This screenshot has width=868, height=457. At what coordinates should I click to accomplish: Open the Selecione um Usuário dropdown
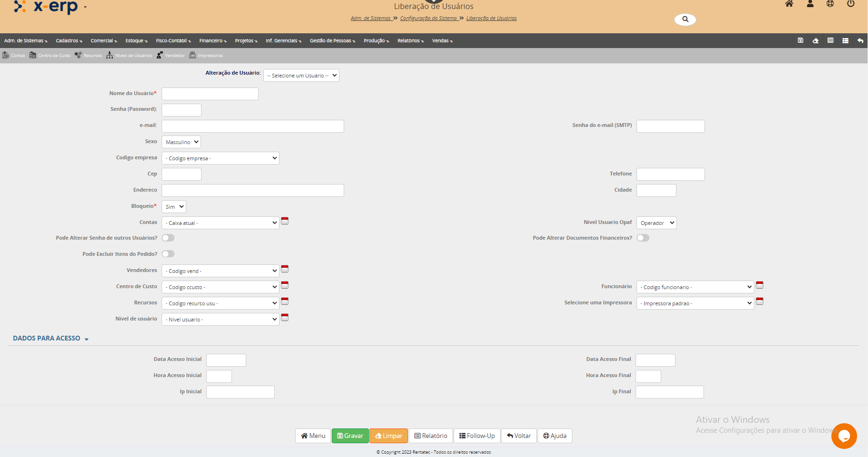click(301, 76)
